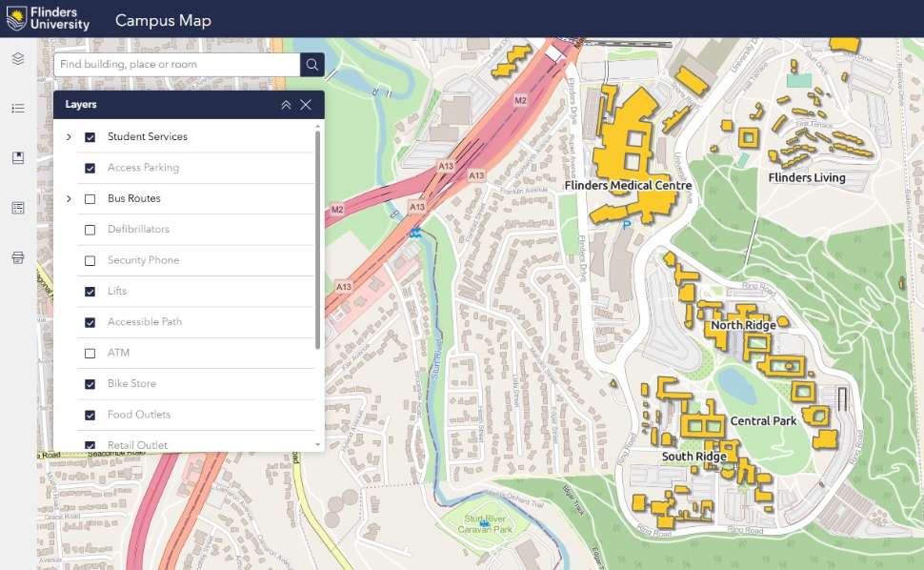Image resolution: width=924 pixels, height=570 pixels.
Task: Select the Flinders Medical Centre map label
Action: 628,185
